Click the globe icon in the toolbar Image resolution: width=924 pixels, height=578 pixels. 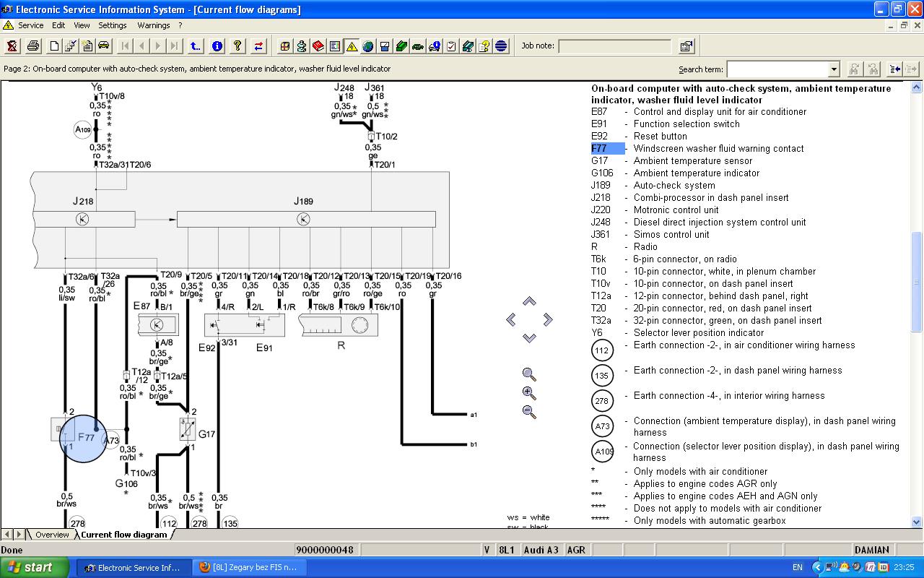[368, 46]
